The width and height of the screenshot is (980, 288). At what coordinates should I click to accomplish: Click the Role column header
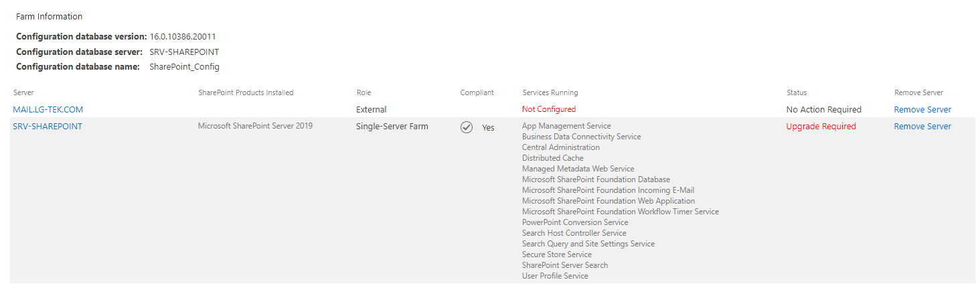pyautogui.click(x=363, y=92)
